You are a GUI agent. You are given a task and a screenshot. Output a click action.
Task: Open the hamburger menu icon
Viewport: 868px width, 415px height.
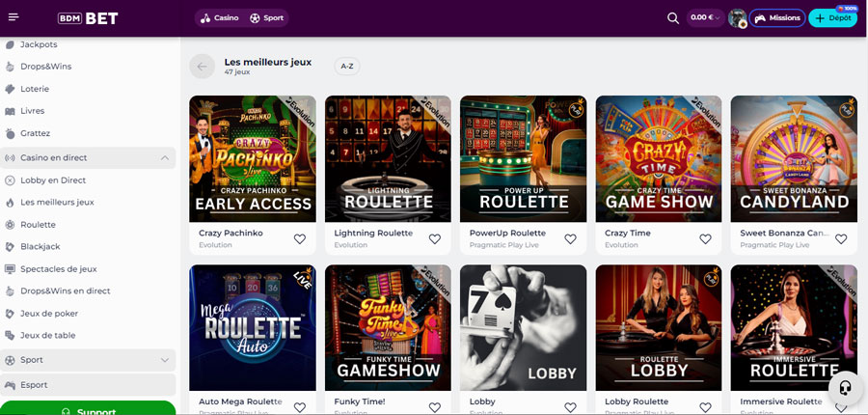click(14, 17)
